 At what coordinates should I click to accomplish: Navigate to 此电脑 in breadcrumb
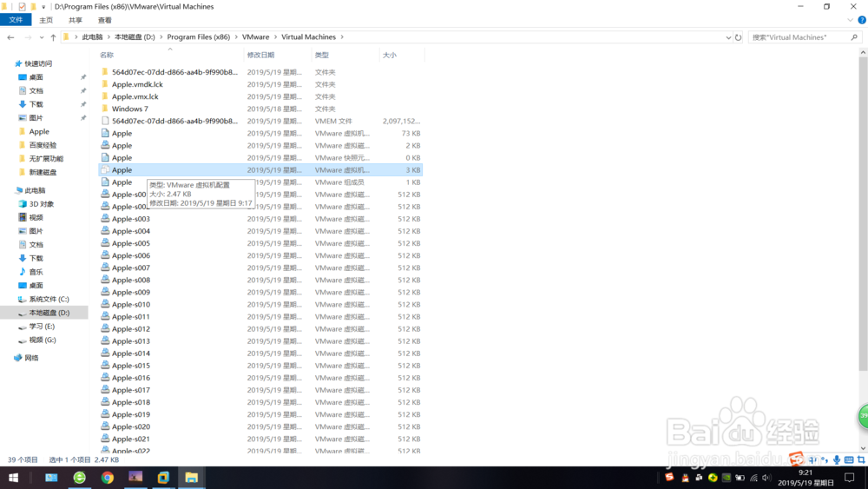coord(93,37)
